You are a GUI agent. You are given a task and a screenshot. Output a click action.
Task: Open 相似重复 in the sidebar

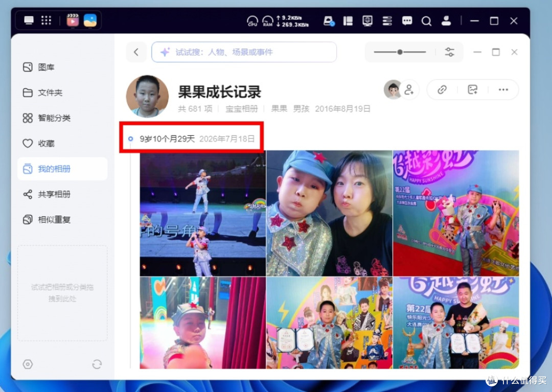[x=62, y=220]
